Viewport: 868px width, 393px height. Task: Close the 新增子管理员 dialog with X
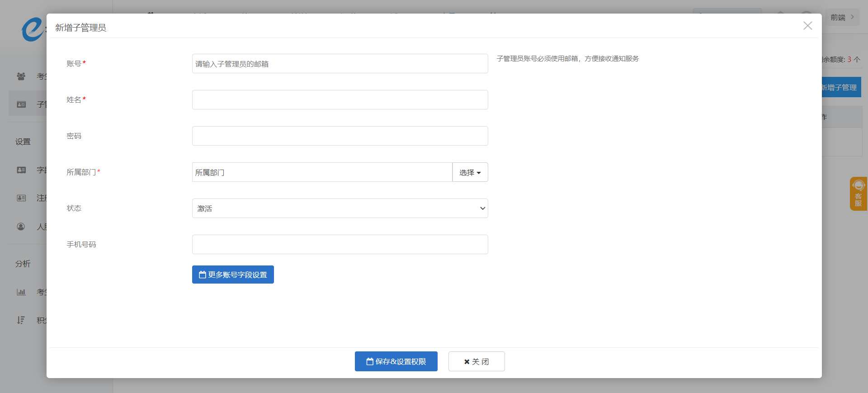pyautogui.click(x=807, y=26)
